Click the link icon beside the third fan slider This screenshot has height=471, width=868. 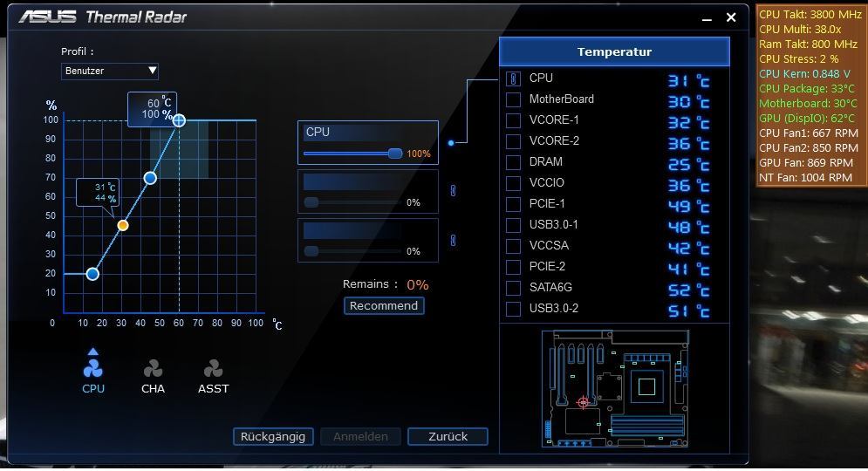point(453,240)
